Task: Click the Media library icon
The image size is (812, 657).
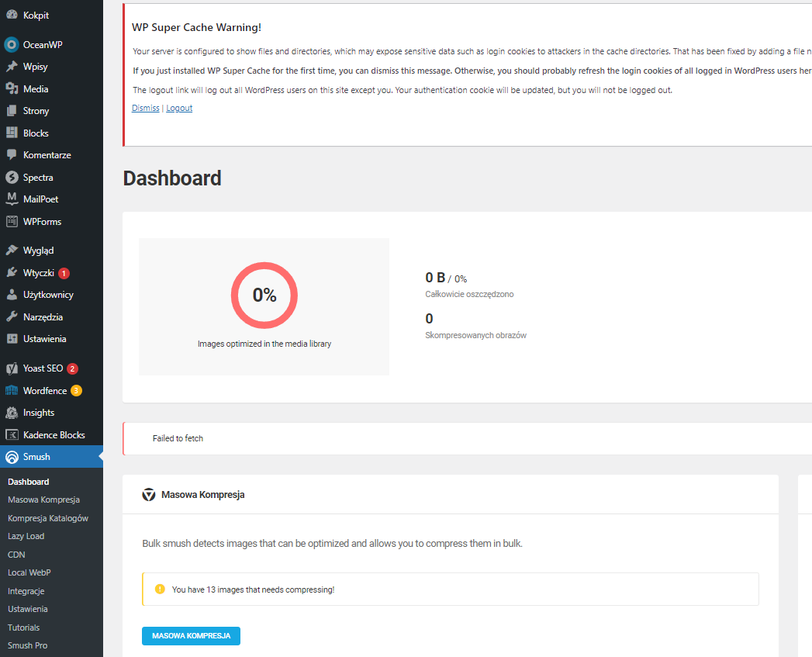Action: pos(12,88)
